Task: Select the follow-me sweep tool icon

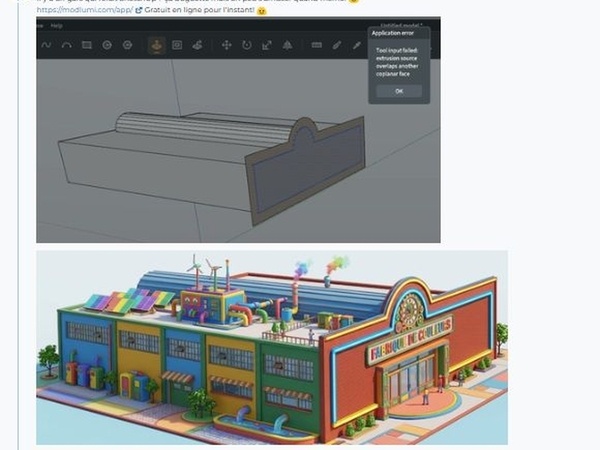Action: point(197,45)
